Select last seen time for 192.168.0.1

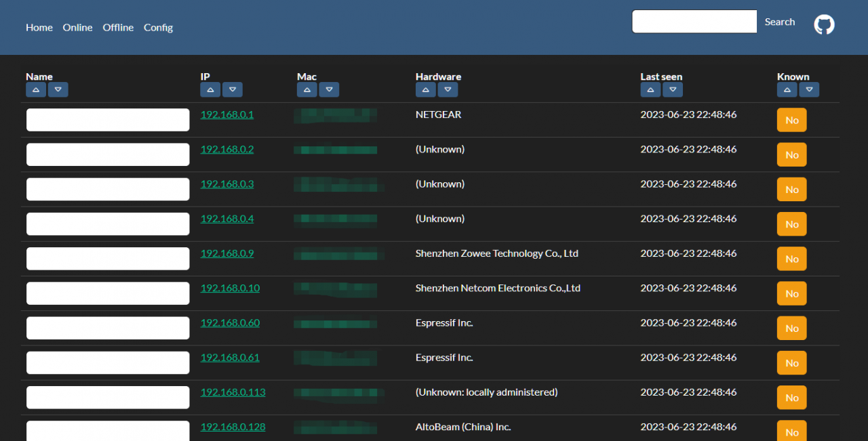688,114
